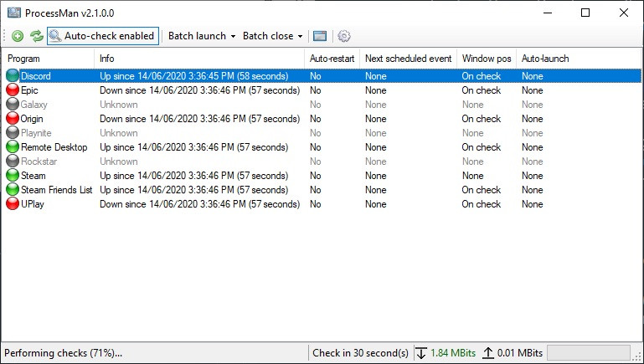
Task: Click the gray Playnite status orb
Action: (x=13, y=132)
